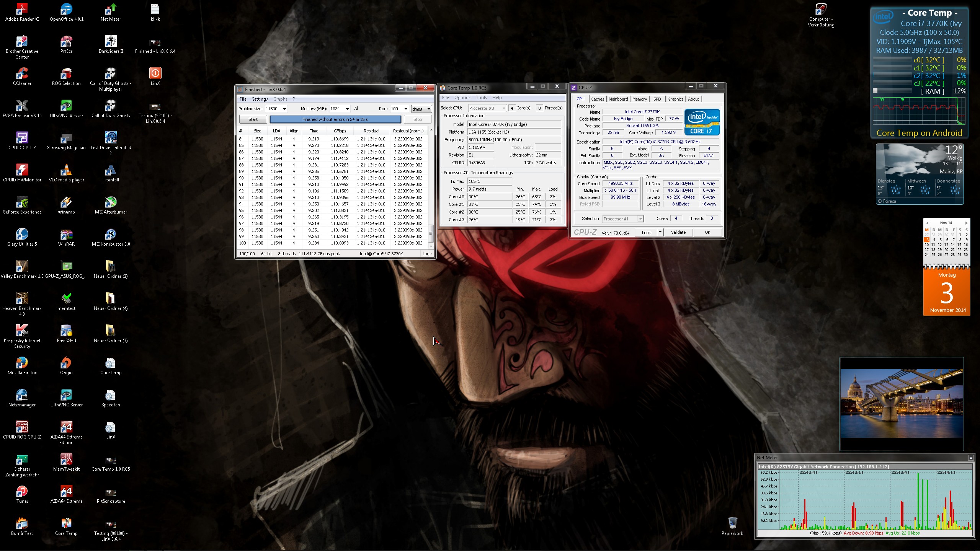
Task: Select the Winamp desktop shortcut
Action: pos(66,205)
